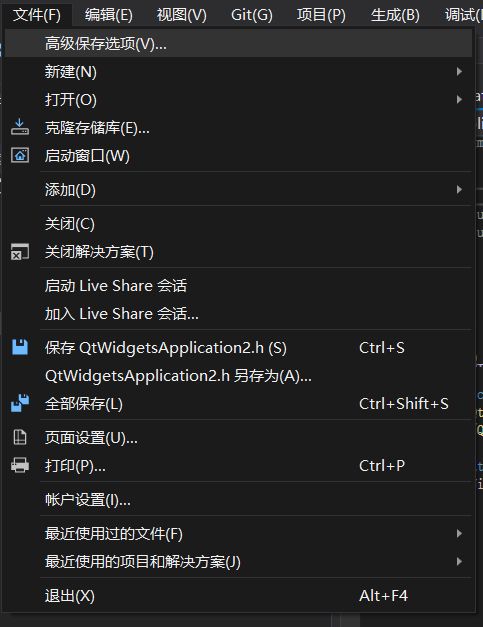Expand the 最近使用过的文件(F) submenu arrow
Viewport: 483px width, 627px height.
coord(459,533)
